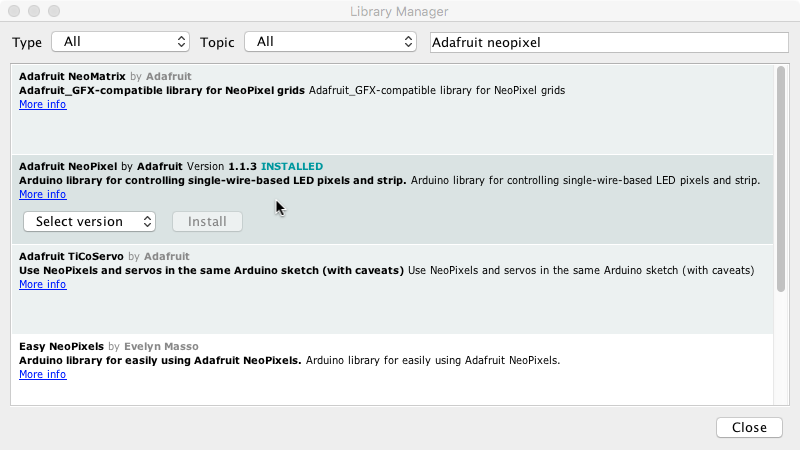800x450 pixels.
Task: Open the Topic filter dropdown
Action: point(333,42)
